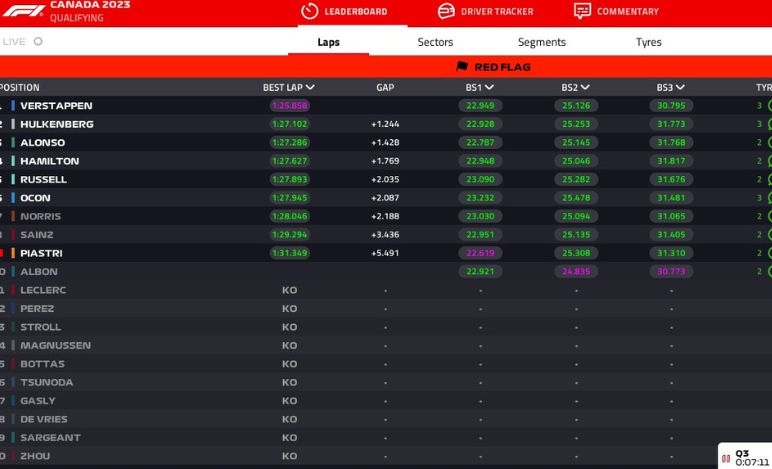Click Piastri's orange team colour bar
This screenshot has height=469, width=772.
point(14,253)
